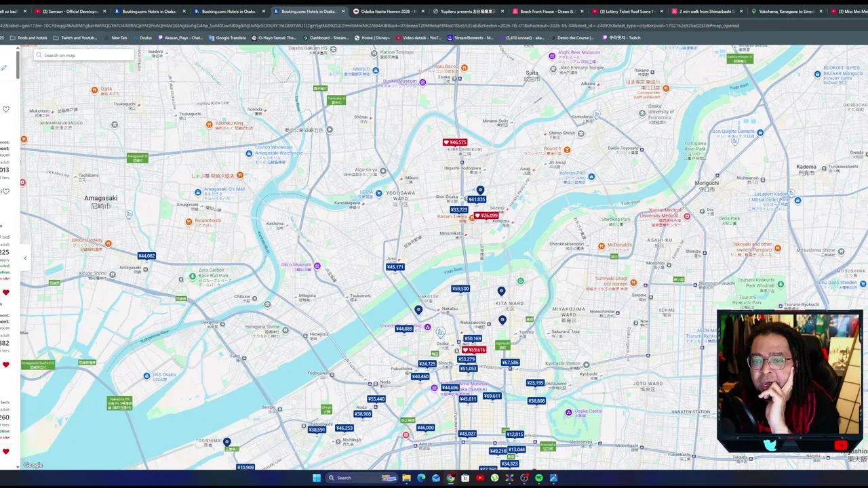Click the Round 1 map pin
The width and height of the screenshot is (868, 488).
(x=567, y=150)
